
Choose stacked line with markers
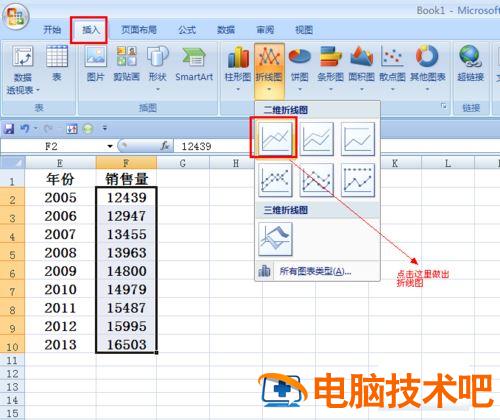point(316,180)
